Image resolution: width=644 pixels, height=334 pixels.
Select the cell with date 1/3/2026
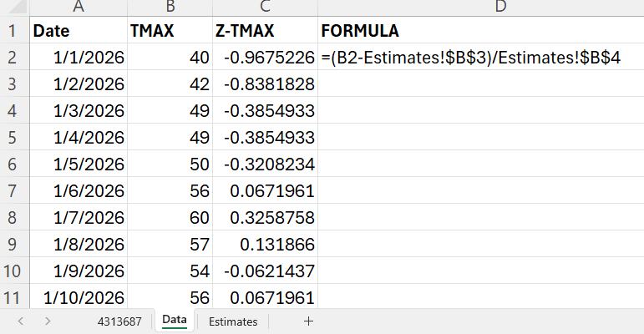pos(79,110)
